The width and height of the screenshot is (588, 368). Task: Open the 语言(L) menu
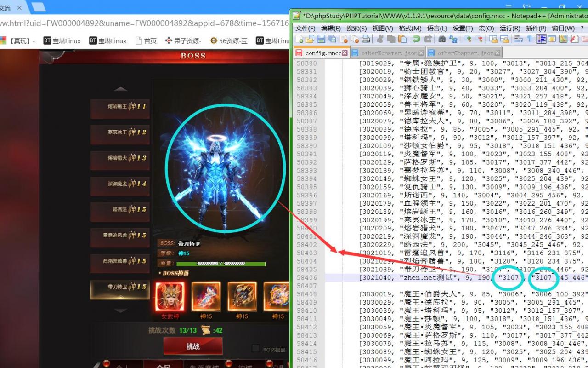[x=437, y=28]
